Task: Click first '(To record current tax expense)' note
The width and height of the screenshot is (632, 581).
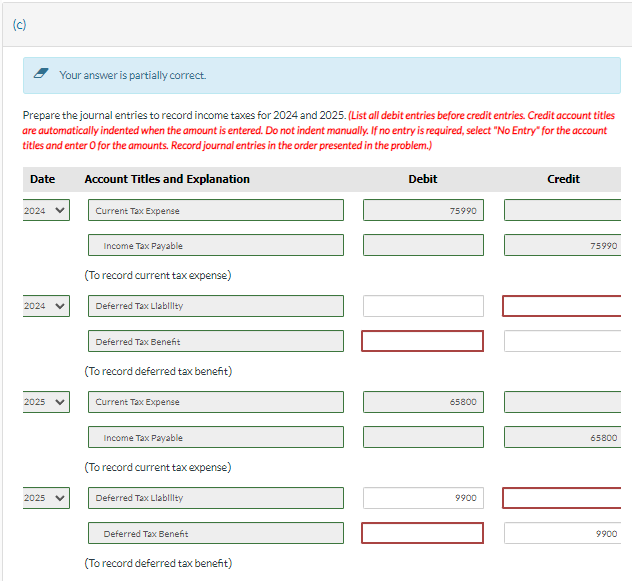Action: point(158,275)
